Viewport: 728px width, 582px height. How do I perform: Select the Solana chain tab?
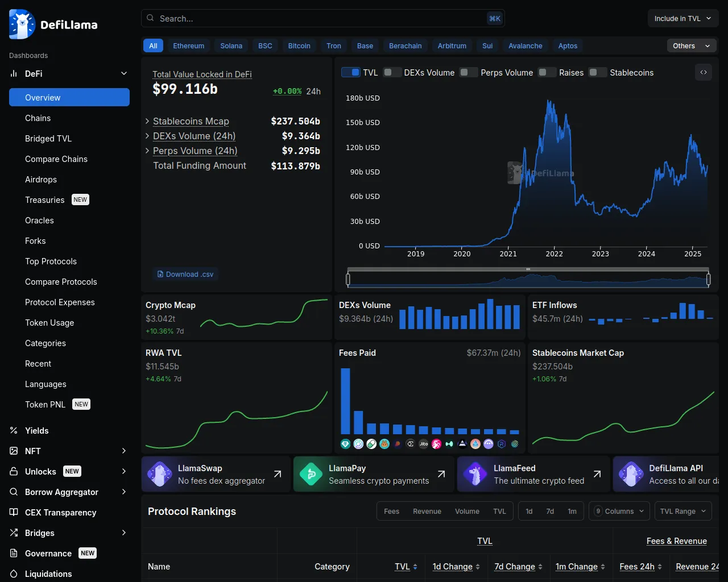pos(231,46)
